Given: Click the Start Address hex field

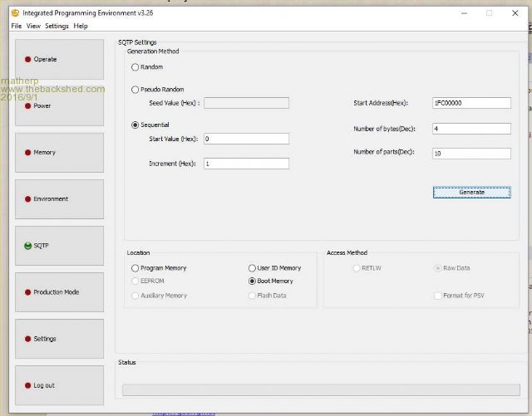Looking at the screenshot, I should (471, 103).
